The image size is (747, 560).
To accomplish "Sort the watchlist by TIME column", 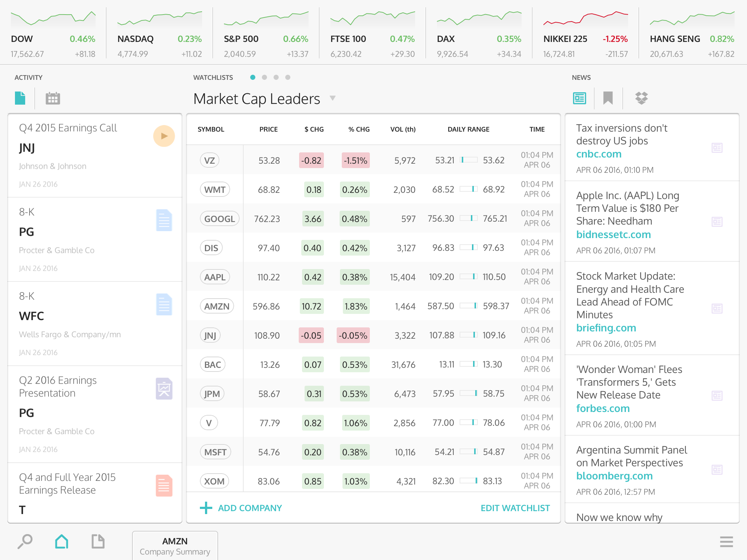I will (537, 129).
